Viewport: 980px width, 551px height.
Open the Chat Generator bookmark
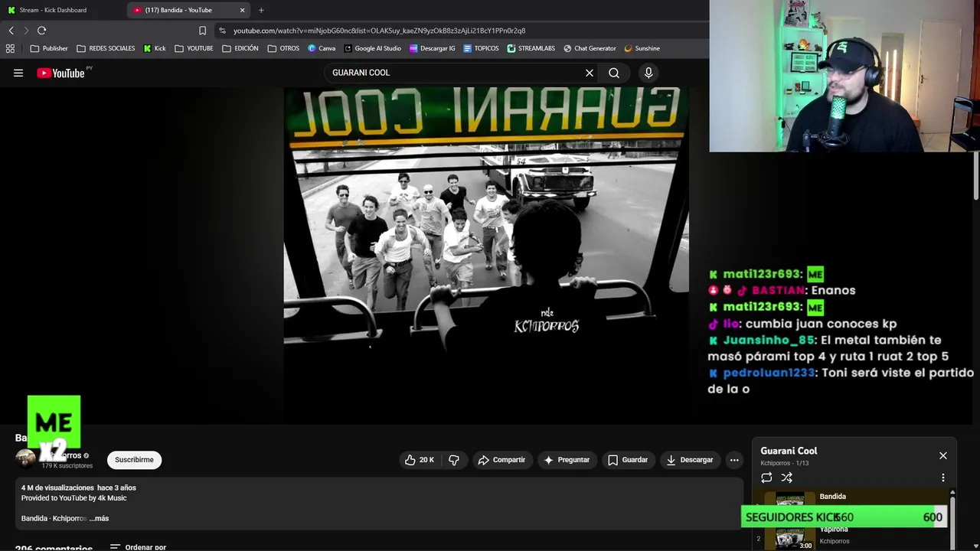[x=590, y=48]
